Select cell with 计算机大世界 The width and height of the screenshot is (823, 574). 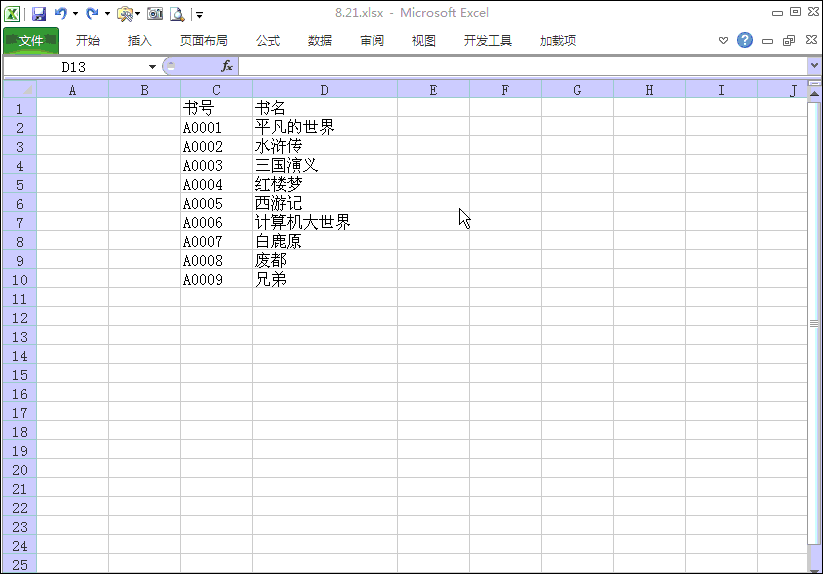point(325,222)
